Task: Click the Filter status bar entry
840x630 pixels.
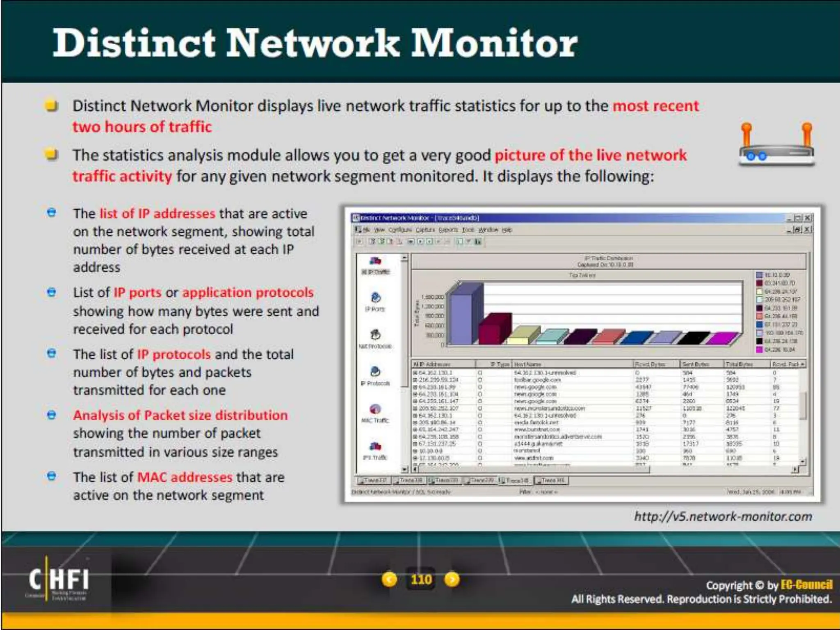Action: coord(539,491)
